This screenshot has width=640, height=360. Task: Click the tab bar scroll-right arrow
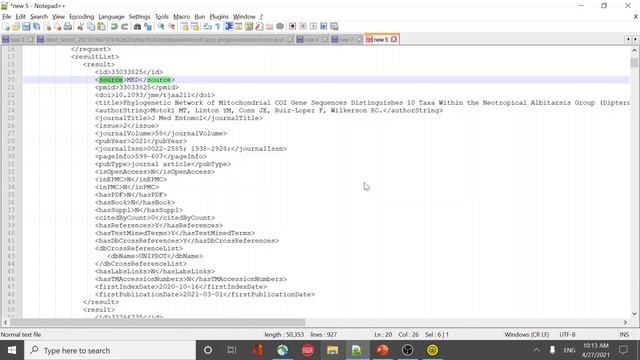(x=635, y=39)
